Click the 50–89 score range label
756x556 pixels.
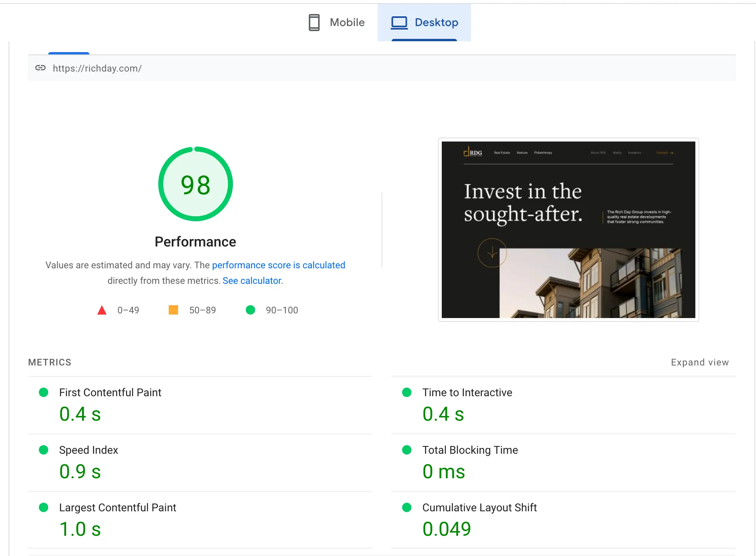(x=203, y=310)
